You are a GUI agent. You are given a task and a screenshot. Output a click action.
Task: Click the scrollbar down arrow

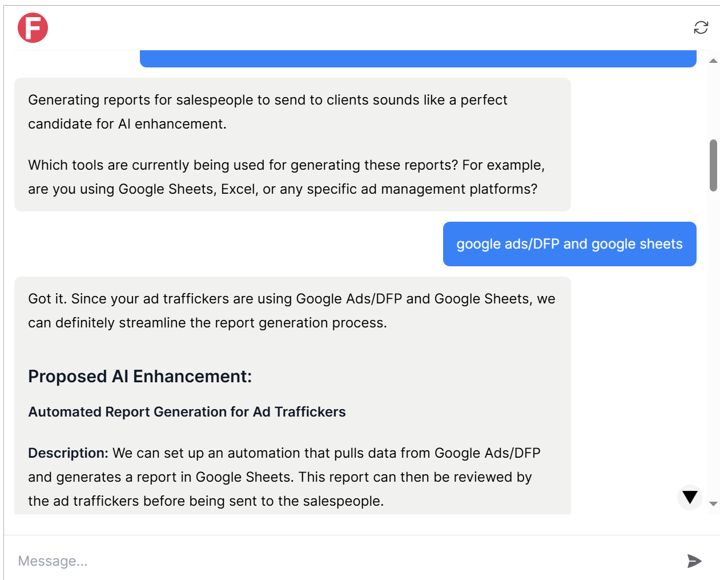tap(713, 504)
